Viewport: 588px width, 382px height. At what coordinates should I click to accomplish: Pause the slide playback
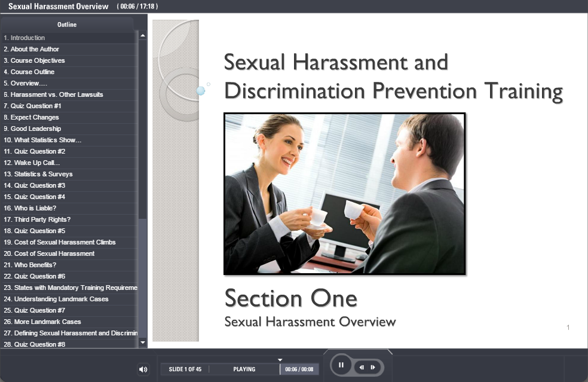click(341, 365)
